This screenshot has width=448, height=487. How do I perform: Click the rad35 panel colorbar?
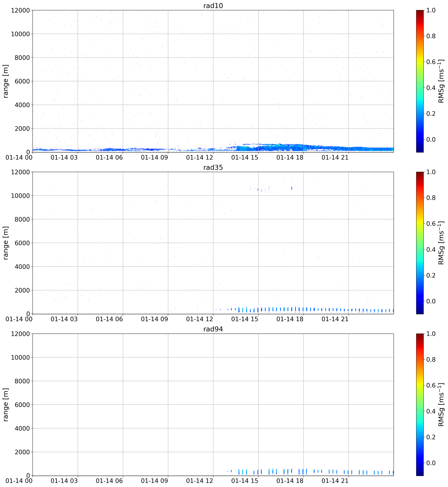pyautogui.click(x=420, y=243)
